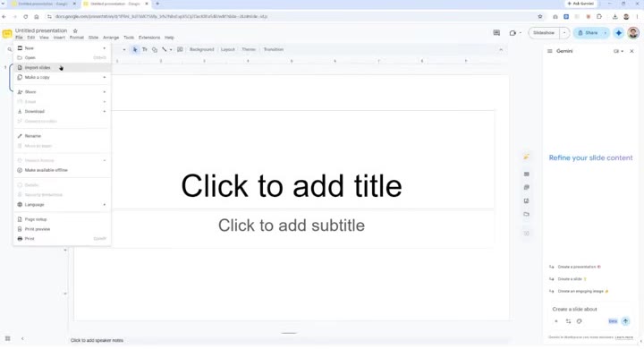Expand the camera record dropdown arrow
The image size is (644, 349).
coord(521,33)
